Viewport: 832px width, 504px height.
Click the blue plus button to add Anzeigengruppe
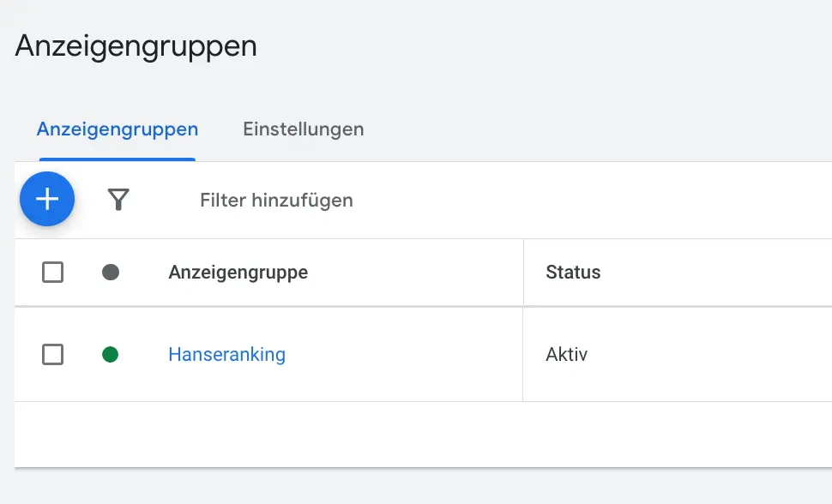tap(47, 199)
